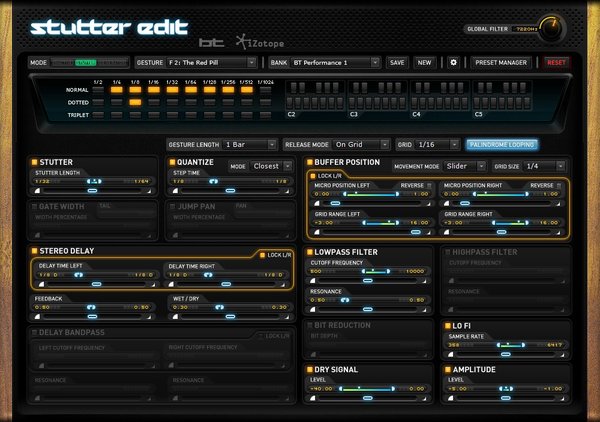The height and width of the screenshot is (422, 600).
Task: Click the Amplitude curve ramp icon
Action: (450, 398)
